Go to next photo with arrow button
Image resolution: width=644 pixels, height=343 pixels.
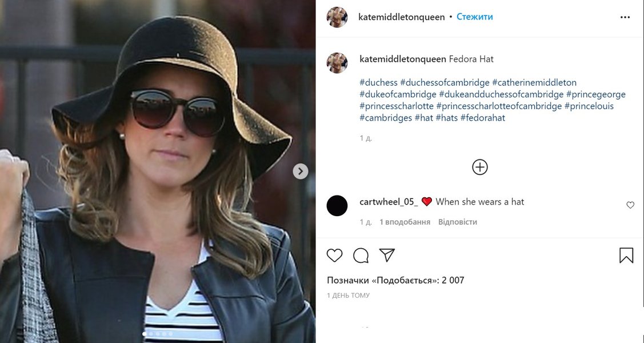click(301, 171)
